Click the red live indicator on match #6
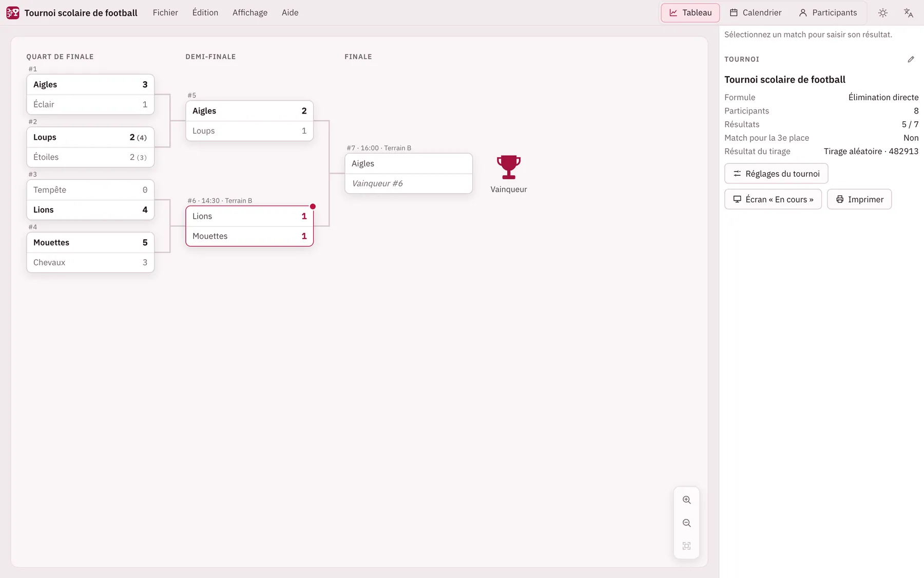The width and height of the screenshot is (924, 578). click(x=313, y=207)
